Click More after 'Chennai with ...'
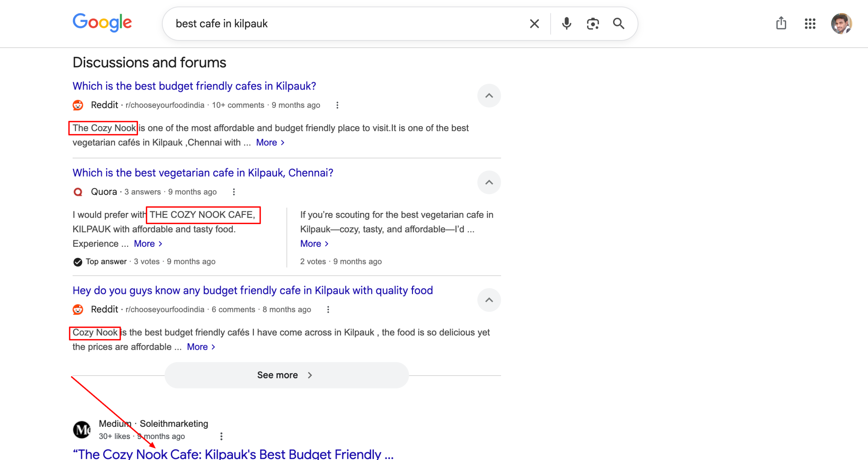Screen dimensions: 868x460 click(270, 143)
